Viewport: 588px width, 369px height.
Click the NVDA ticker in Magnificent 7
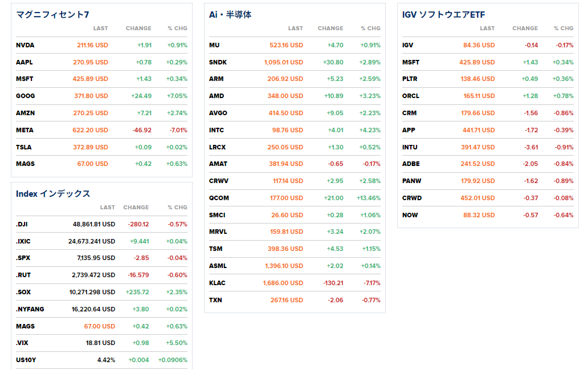[25, 45]
